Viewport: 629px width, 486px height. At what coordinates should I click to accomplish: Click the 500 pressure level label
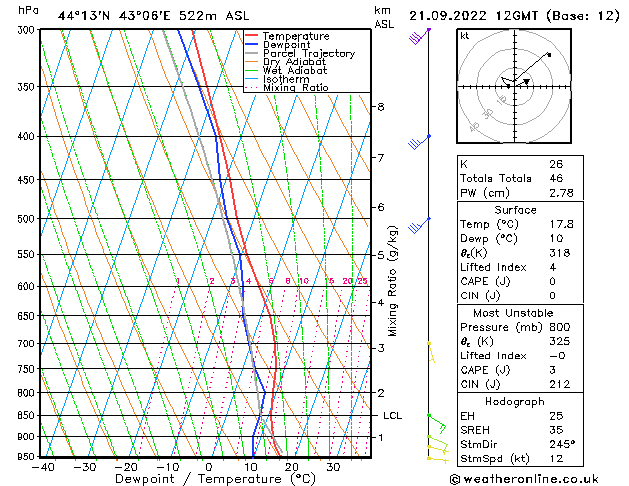(x=28, y=219)
